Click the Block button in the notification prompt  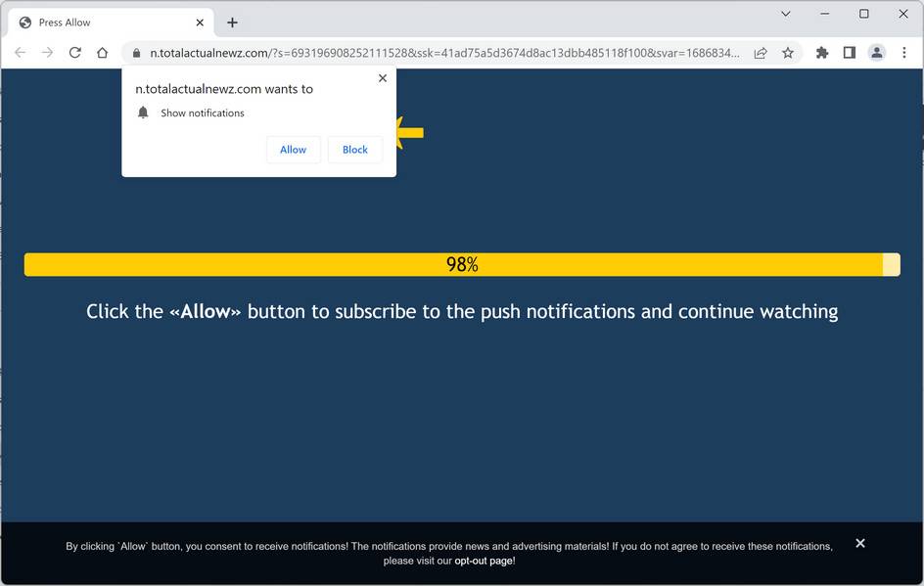coord(354,149)
